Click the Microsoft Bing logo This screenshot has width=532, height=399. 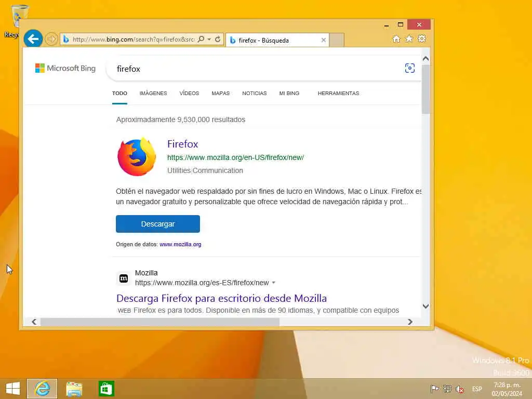point(65,68)
